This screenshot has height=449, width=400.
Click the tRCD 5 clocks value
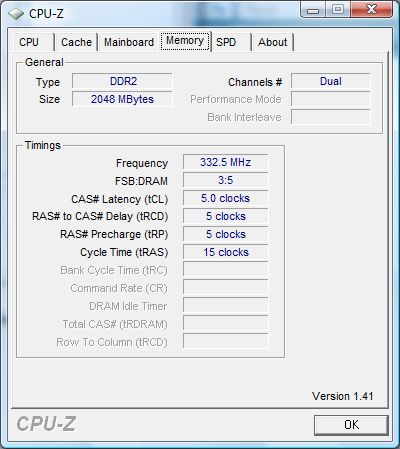coord(226,216)
